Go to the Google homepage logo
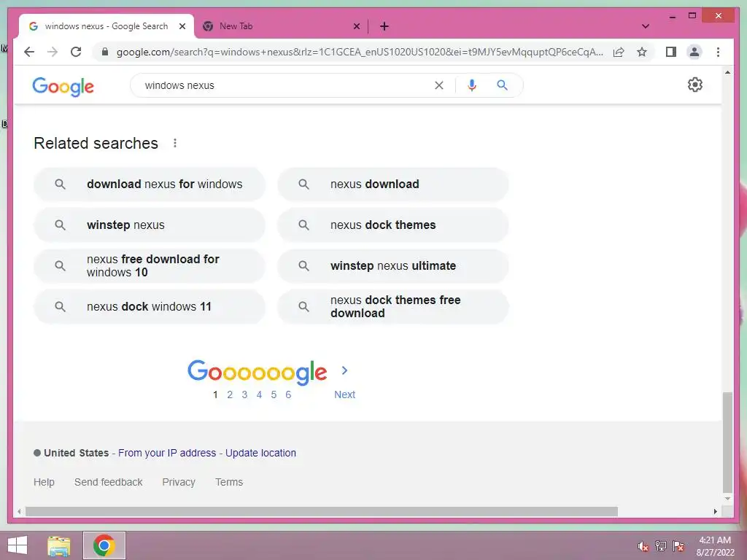This screenshot has width=747, height=560. point(63,87)
